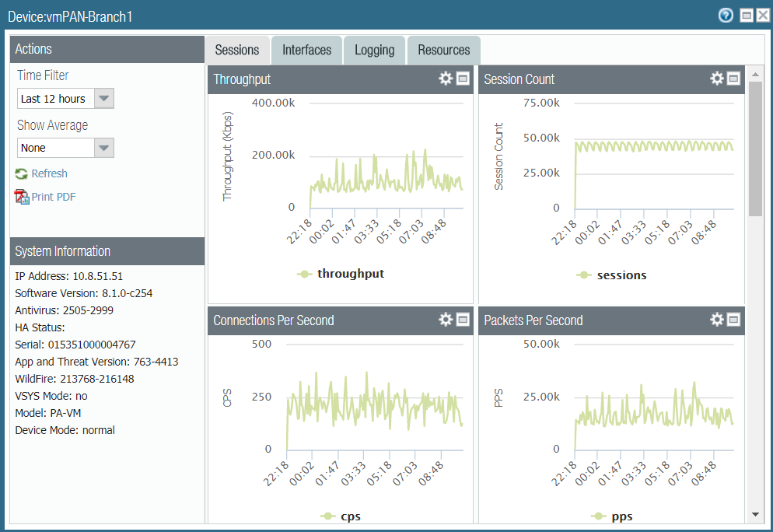Collapse the Throughput widget panel
This screenshot has height=532, width=773.
point(463,79)
